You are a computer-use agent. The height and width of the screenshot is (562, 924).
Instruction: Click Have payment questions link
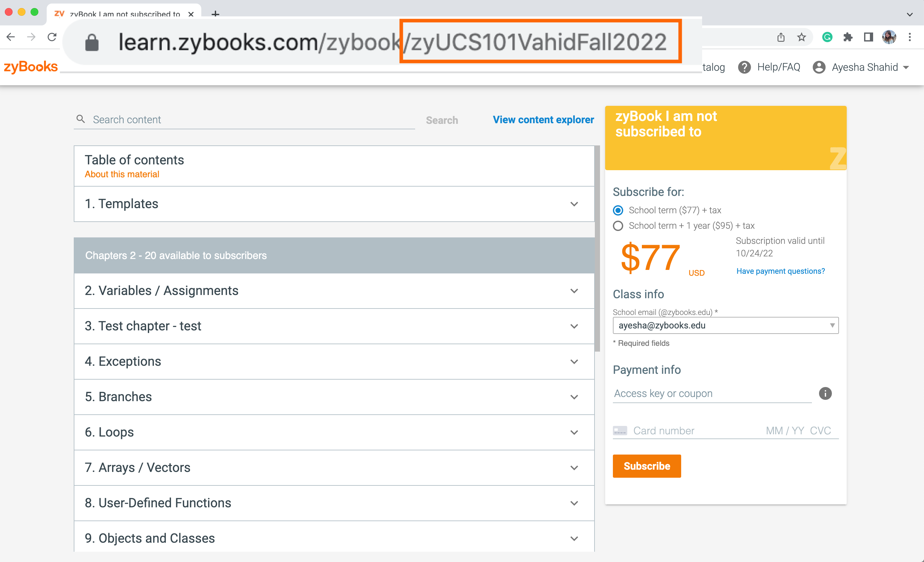(x=780, y=271)
